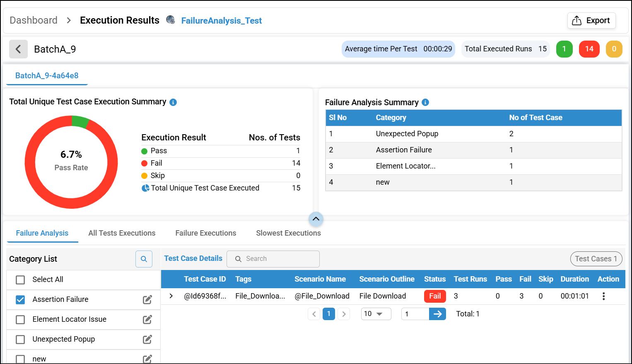Viewport: 632px width, 364px height.
Task: Click the Test Case Details search field
Action: 273,259
